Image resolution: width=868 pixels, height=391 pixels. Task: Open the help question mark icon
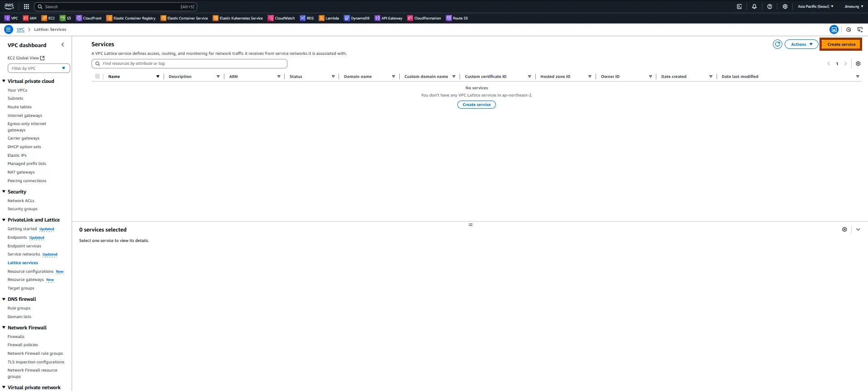coord(770,7)
